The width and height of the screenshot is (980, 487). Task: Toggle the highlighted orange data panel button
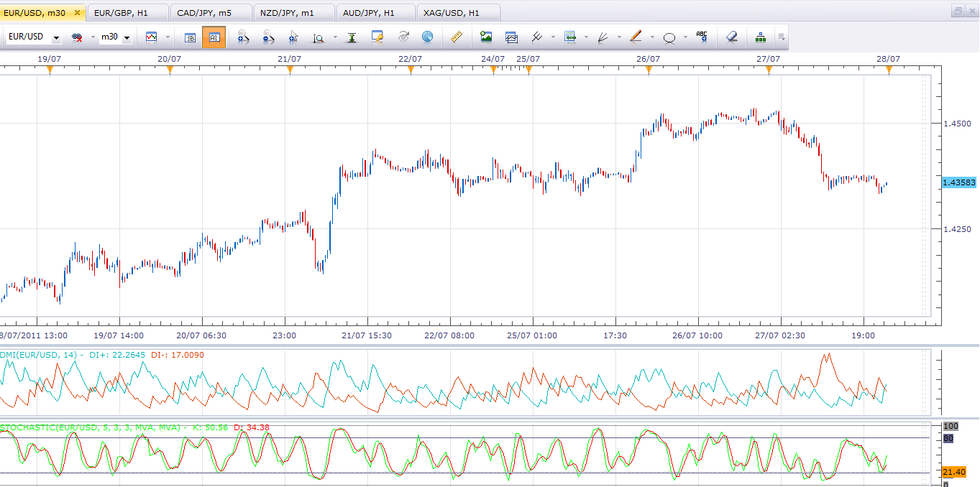pyautogui.click(x=214, y=37)
